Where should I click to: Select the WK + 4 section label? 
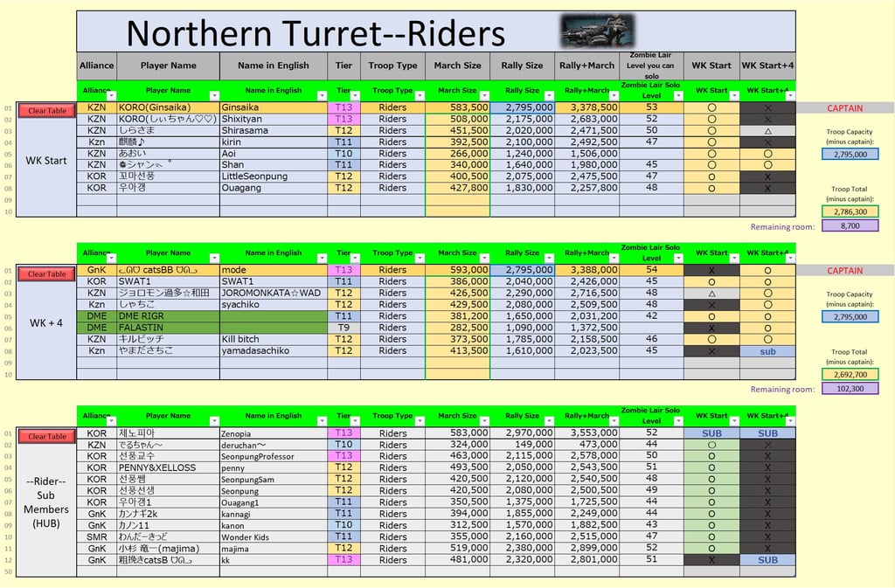46,322
